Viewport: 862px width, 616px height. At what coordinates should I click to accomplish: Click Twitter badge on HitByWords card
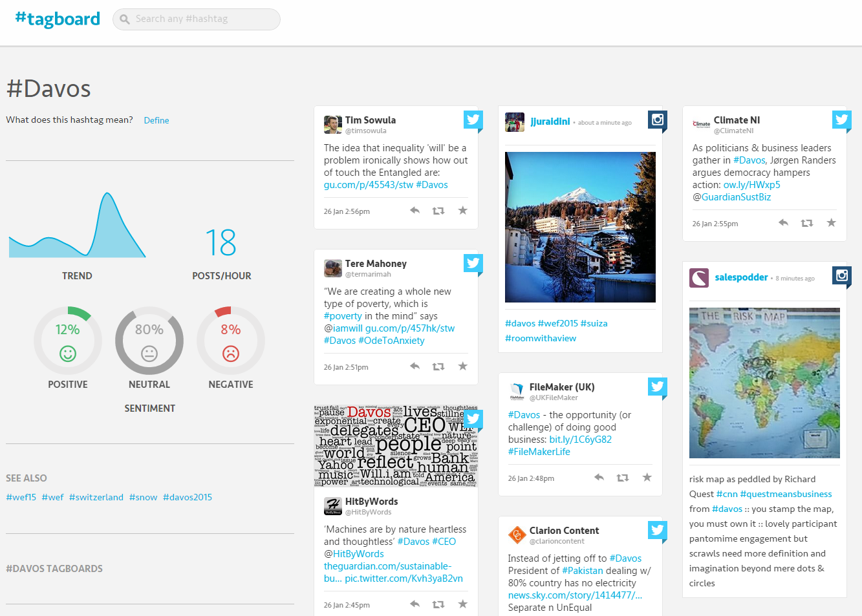click(473, 419)
